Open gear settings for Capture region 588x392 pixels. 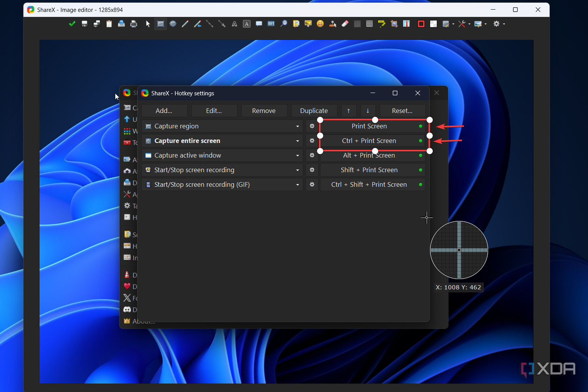click(x=312, y=126)
